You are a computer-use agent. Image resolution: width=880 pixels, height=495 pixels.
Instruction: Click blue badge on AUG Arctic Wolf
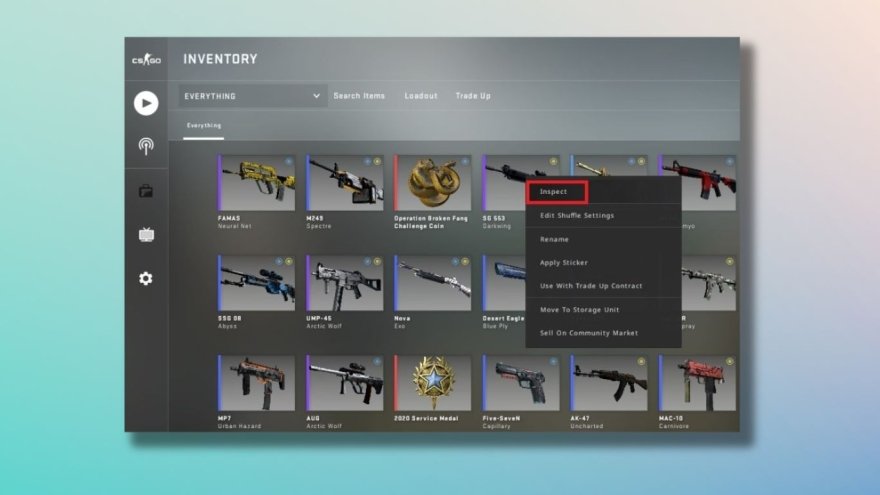tap(377, 362)
